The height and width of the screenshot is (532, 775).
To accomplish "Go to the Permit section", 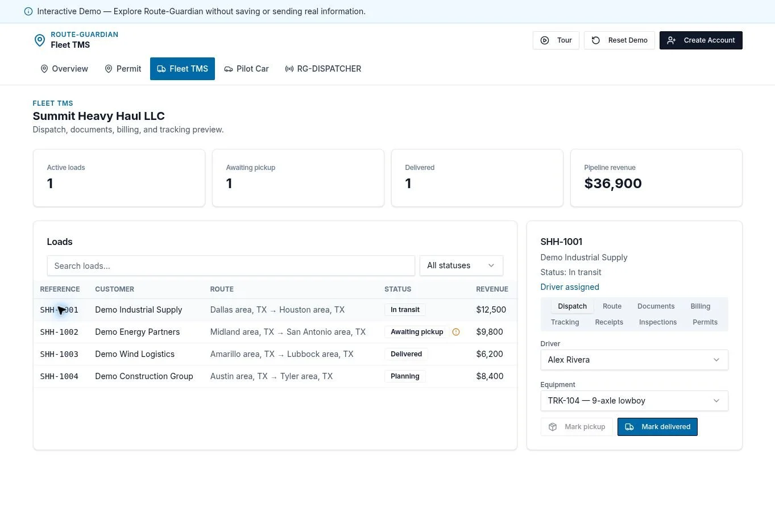I will tap(123, 69).
